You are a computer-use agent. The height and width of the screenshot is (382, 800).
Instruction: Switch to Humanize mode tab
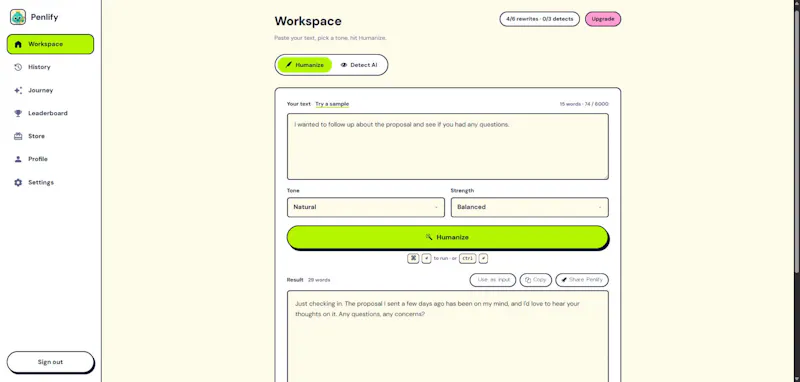point(305,65)
